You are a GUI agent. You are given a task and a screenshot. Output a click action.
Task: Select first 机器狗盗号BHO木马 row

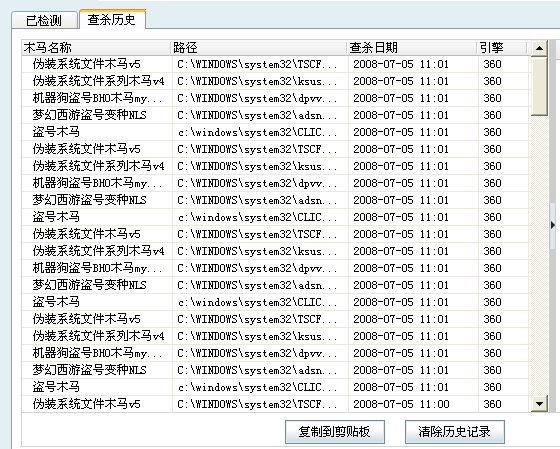276,98
